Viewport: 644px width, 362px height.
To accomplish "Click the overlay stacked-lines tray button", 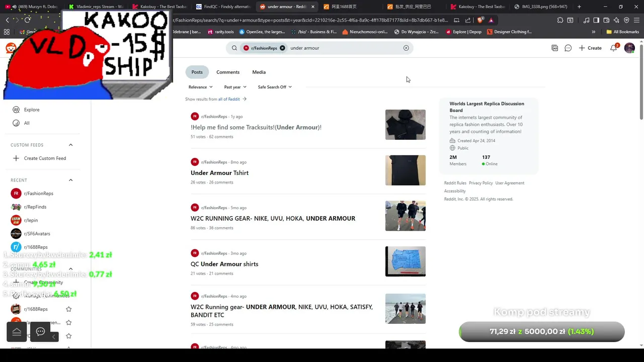I will click(17, 331).
